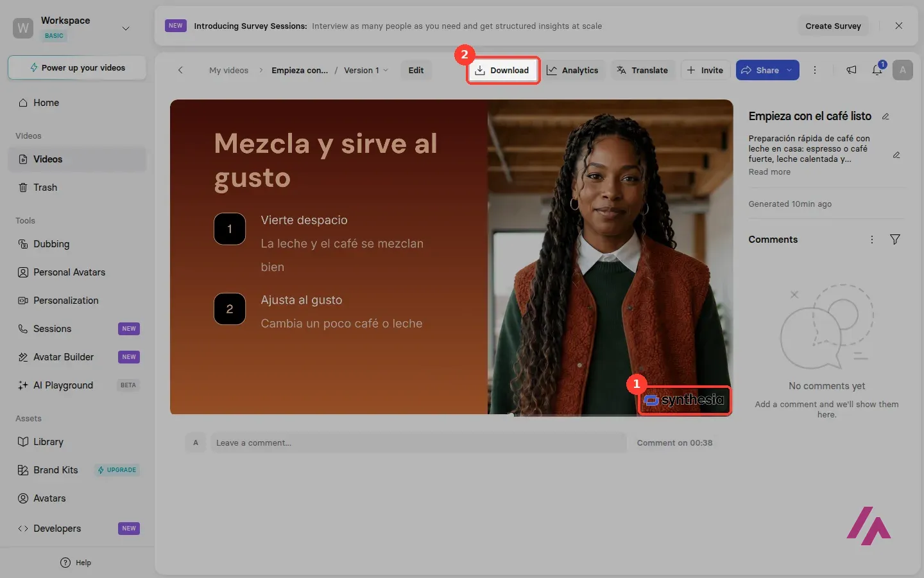Go back with the left chevron
Screen dimensions: 924x578
pos(180,70)
